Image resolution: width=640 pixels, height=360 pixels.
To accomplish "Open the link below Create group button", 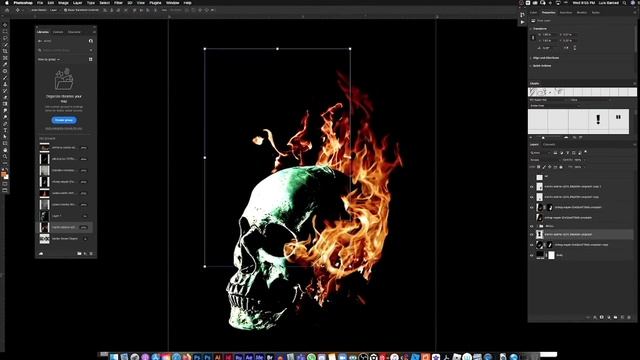I will pyautogui.click(x=63, y=128).
